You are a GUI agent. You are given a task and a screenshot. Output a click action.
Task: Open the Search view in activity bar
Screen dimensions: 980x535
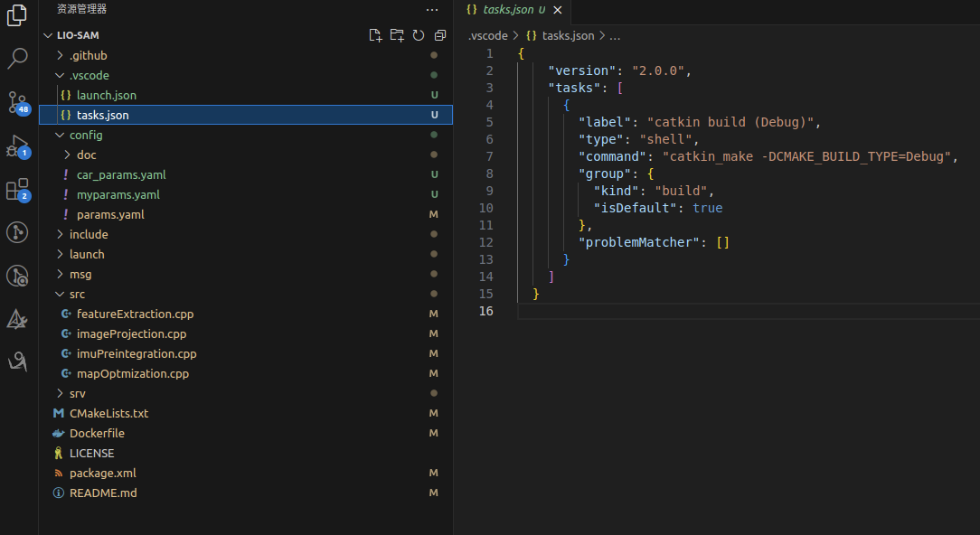point(18,59)
